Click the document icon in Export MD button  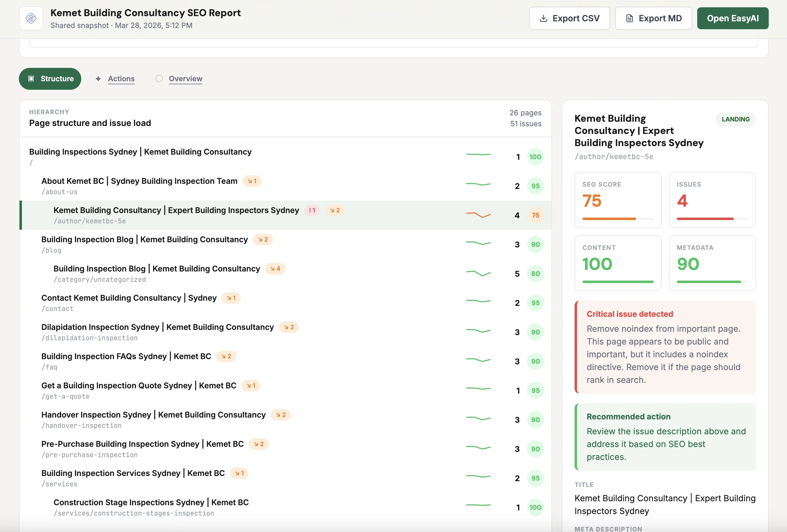pos(629,18)
